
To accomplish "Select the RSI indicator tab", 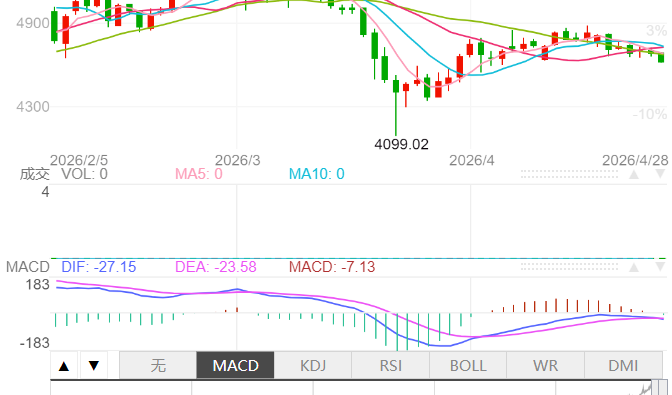I will click(x=390, y=365).
